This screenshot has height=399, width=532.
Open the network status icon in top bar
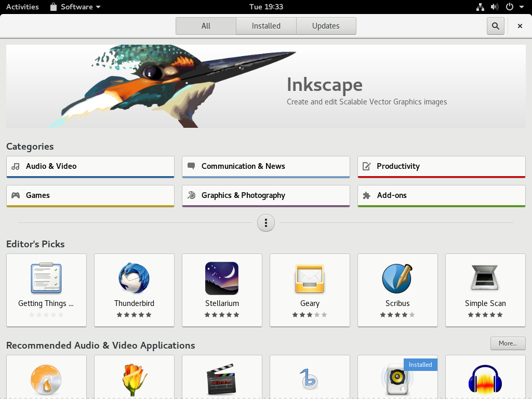pyautogui.click(x=480, y=7)
